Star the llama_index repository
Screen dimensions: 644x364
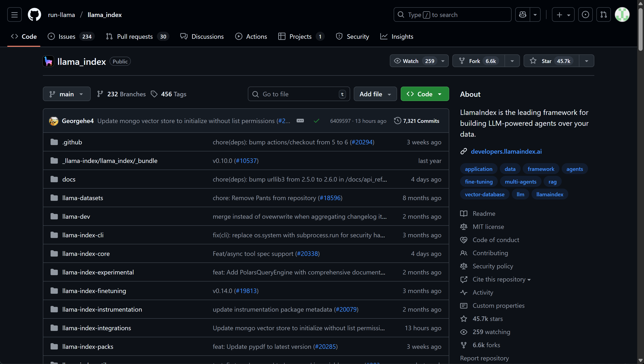(551, 61)
